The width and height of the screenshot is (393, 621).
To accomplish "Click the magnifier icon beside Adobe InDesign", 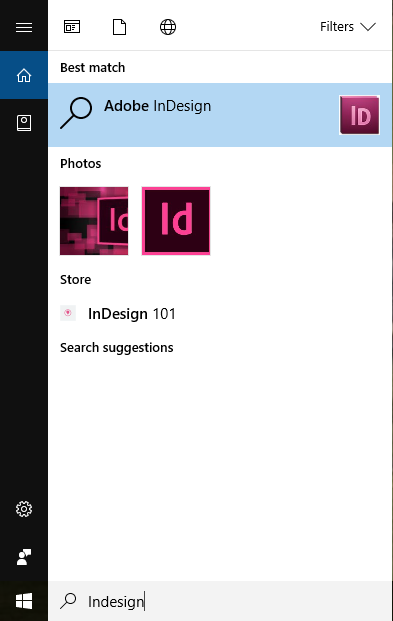I will pyautogui.click(x=76, y=113).
